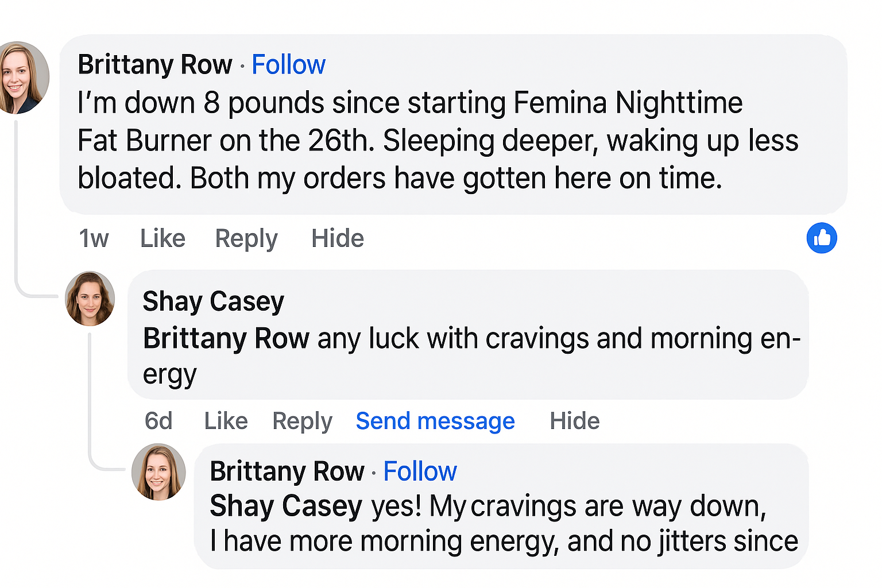Viewport: 882px width, 588px height.
Task: Open Brittany Row's avatar on top comment
Action: [22, 78]
